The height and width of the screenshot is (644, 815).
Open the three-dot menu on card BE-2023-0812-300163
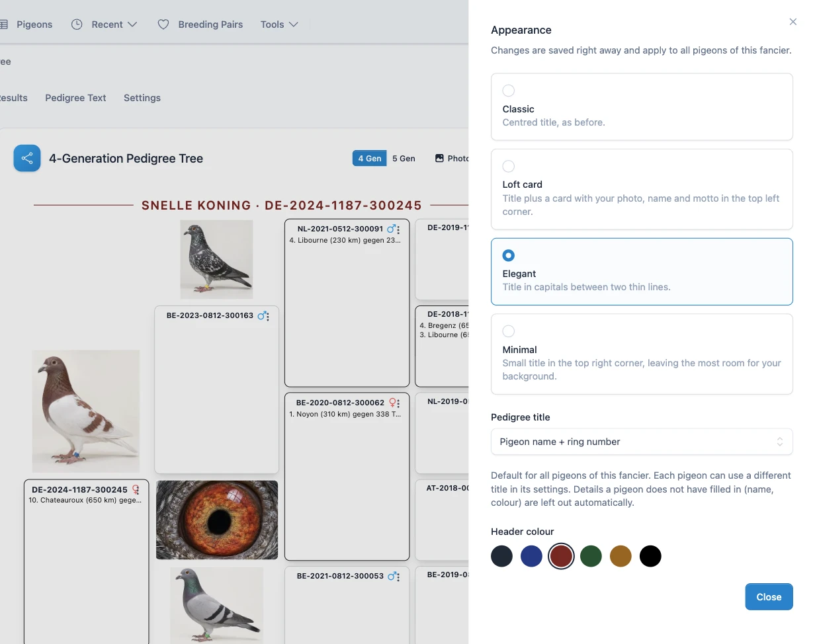coord(268,316)
